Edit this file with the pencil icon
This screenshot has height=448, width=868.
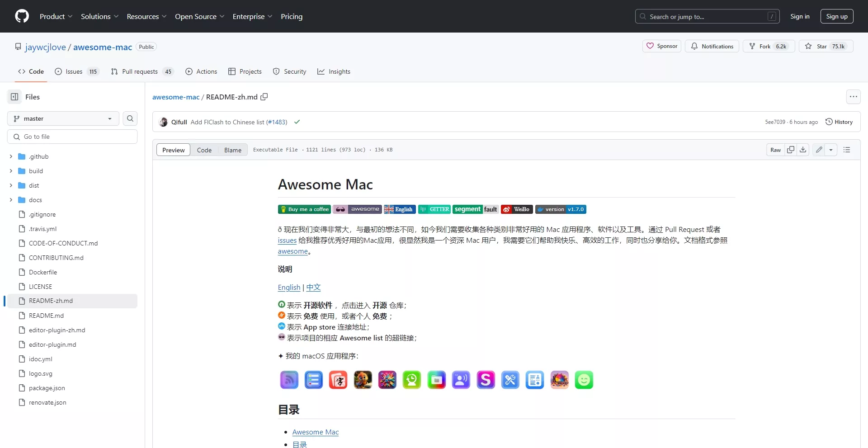819,150
